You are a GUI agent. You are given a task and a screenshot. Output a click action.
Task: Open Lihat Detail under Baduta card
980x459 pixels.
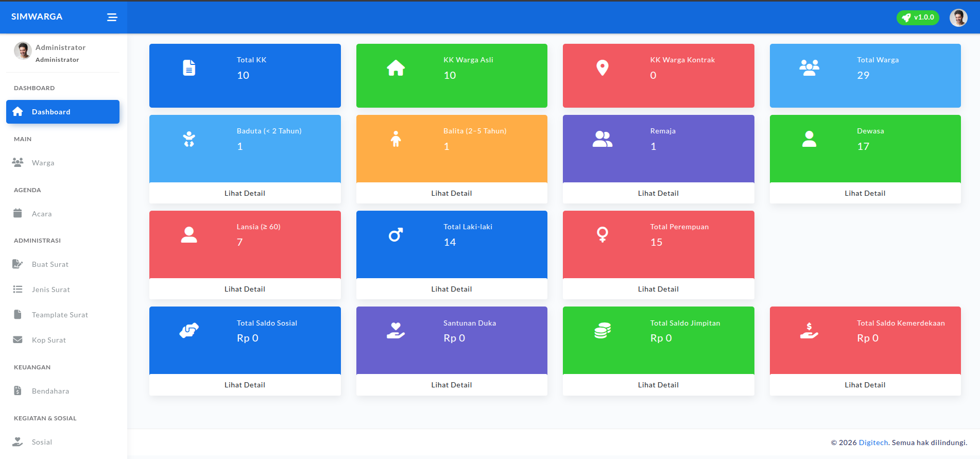tap(245, 193)
